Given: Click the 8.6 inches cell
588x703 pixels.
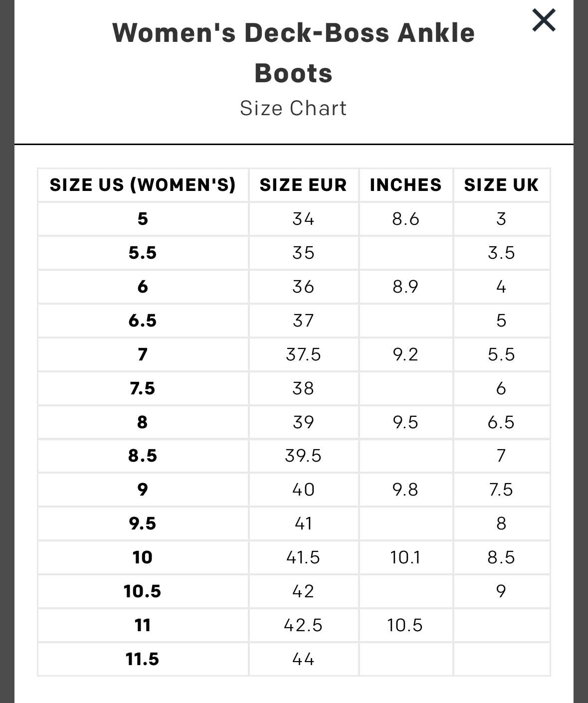Looking at the screenshot, I should [x=405, y=219].
